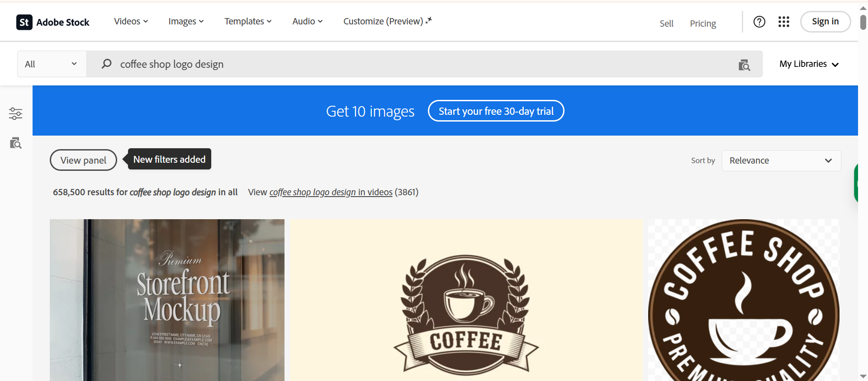Click the Adobe Stock logo

pyautogui.click(x=53, y=22)
